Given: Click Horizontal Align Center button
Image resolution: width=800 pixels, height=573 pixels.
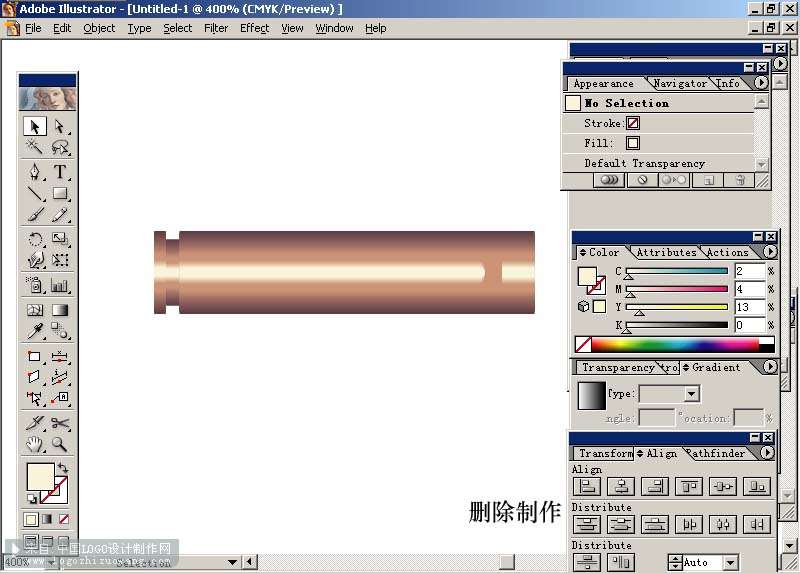Looking at the screenshot, I should point(621,486).
